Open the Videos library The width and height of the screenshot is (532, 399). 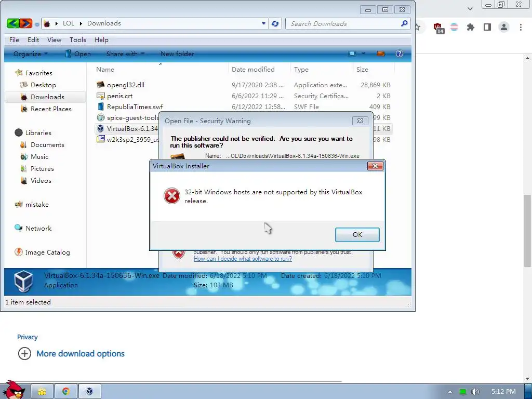pyautogui.click(x=36, y=180)
